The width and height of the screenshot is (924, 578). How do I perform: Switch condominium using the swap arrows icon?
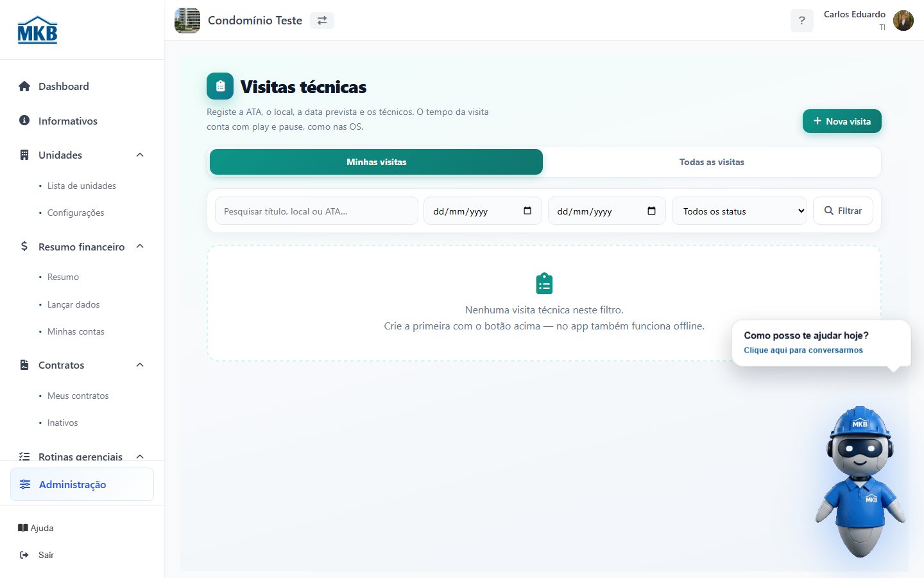click(322, 21)
